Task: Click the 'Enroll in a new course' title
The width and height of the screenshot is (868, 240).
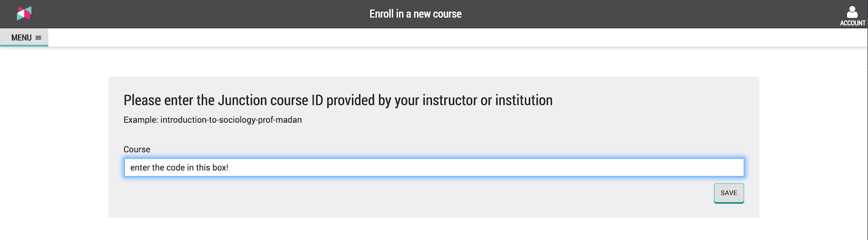Action: point(416,14)
